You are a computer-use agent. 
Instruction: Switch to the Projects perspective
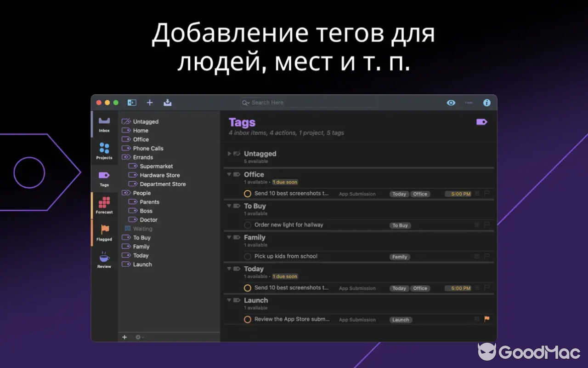tap(104, 152)
